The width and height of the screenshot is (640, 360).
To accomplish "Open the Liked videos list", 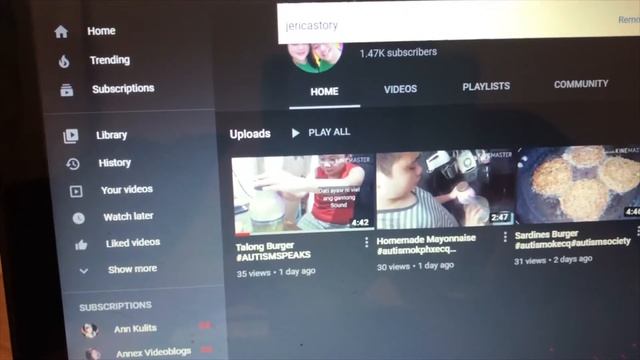I will coord(133,243).
